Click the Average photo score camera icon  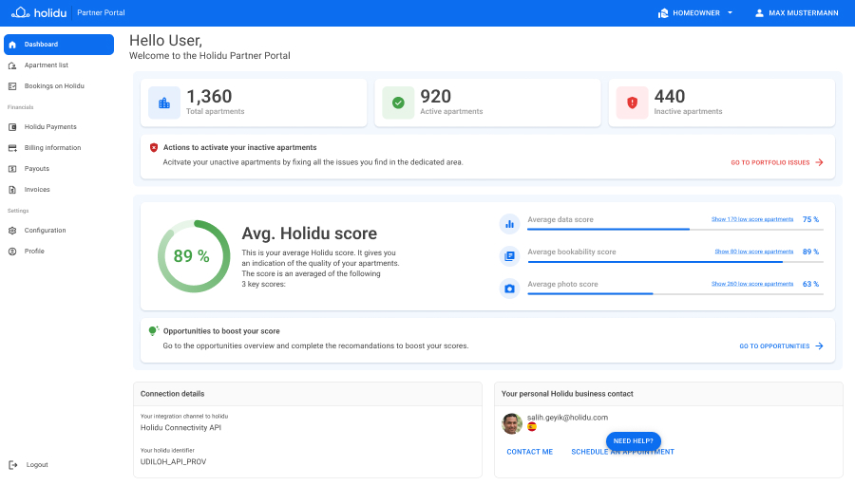(509, 289)
